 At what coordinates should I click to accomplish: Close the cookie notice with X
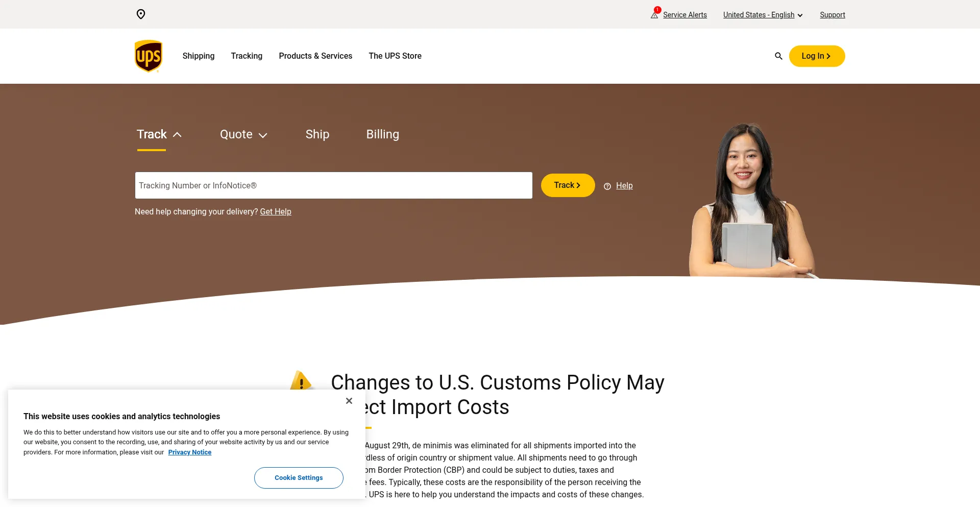[349, 401]
